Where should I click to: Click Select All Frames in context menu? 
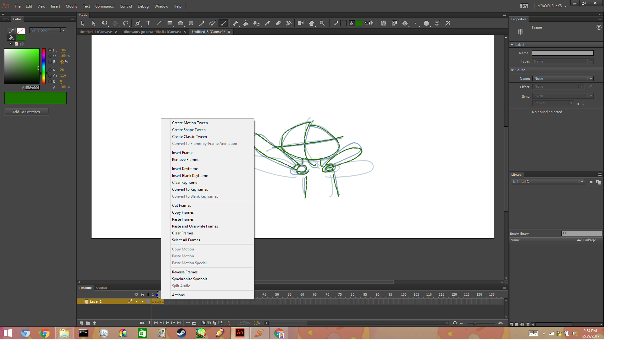point(186,239)
